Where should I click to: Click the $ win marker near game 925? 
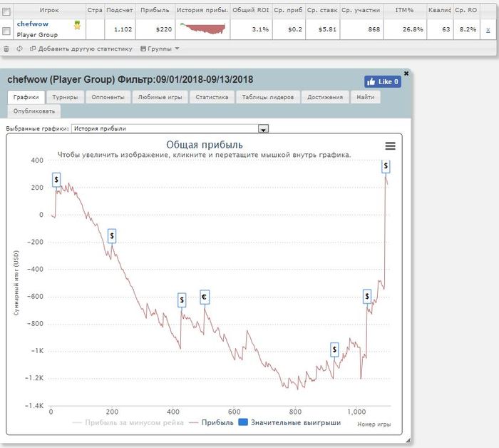pos(334,350)
